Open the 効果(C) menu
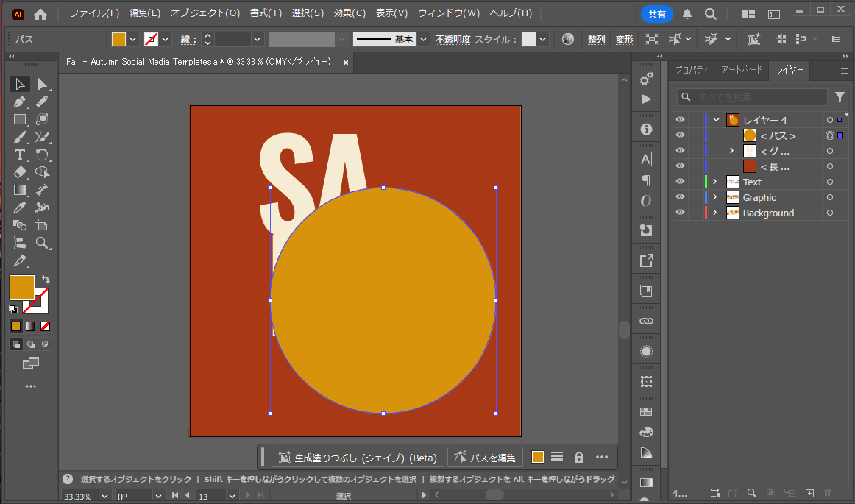The width and height of the screenshot is (855, 504). coord(350,13)
